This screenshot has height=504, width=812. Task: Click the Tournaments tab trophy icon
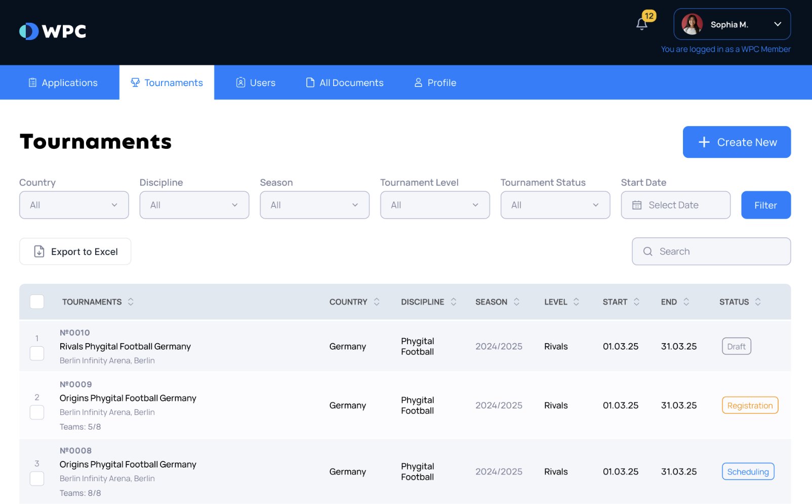135,82
